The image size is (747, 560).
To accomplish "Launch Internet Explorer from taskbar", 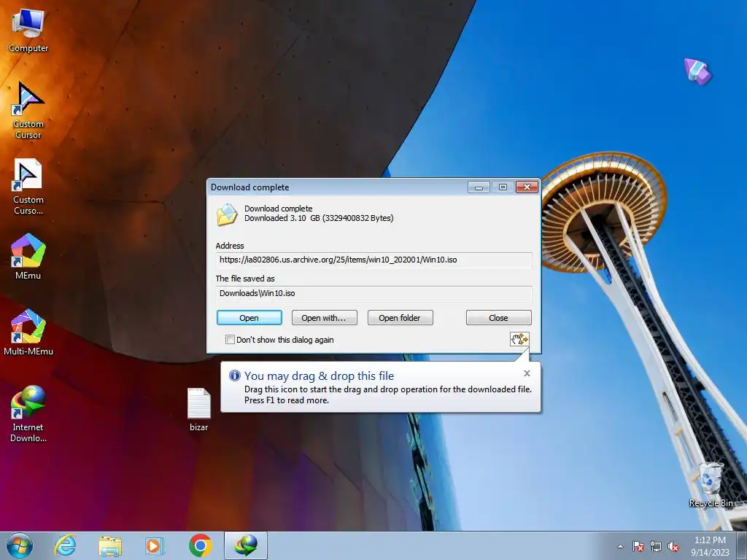I will pos(65,545).
